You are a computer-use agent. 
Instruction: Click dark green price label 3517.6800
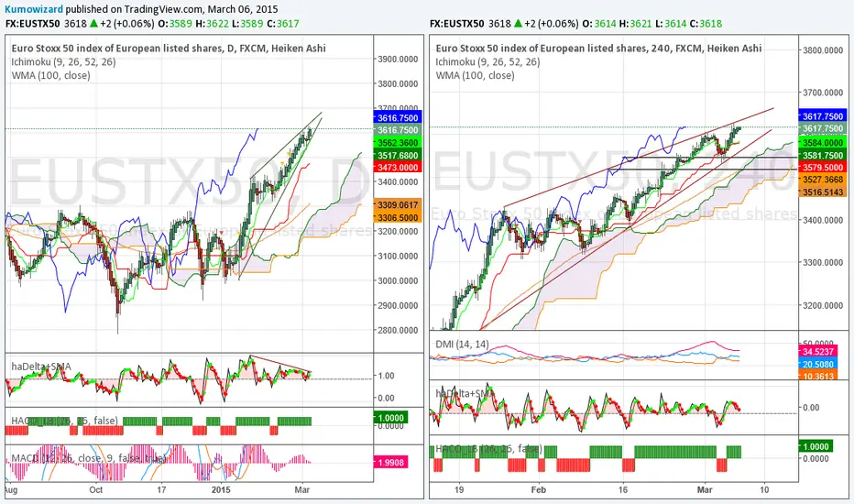tap(398, 155)
